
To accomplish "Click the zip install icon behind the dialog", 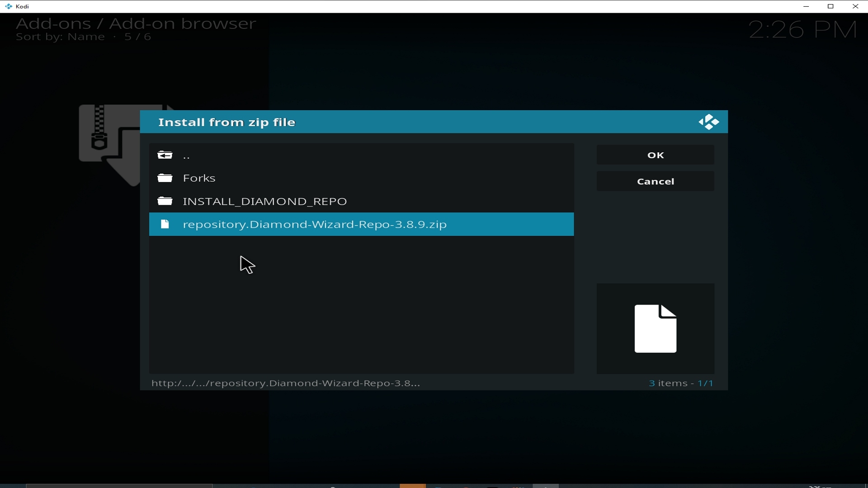I will [x=109, y=145].
